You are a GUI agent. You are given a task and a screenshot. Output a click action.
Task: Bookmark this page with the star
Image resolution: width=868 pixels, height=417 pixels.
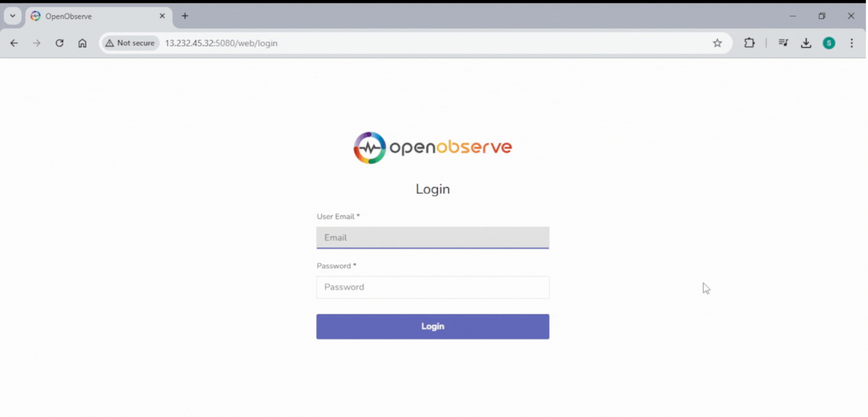coord(718,43)
